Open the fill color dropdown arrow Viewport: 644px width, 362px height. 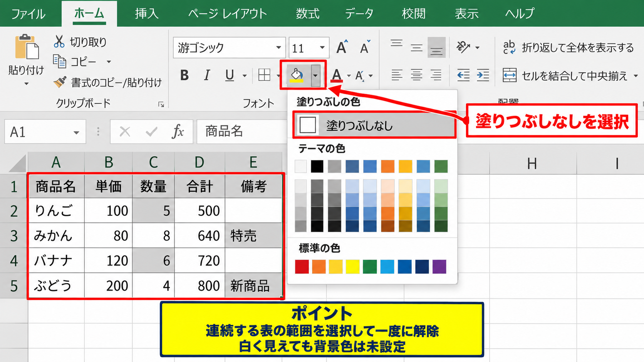click(315, 75)
